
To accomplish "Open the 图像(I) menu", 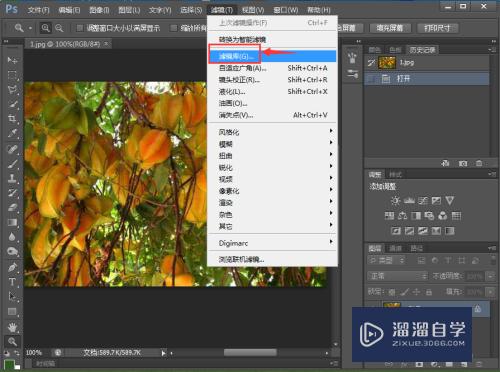I will [99, 10].
